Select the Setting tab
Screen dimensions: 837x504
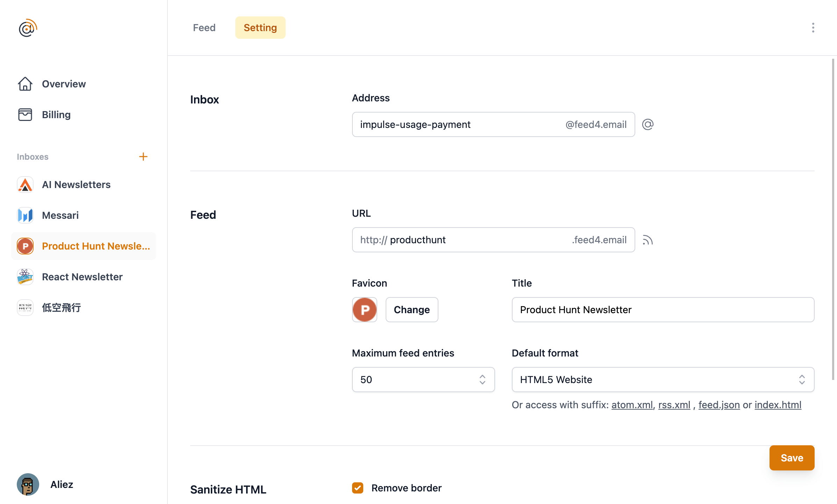coord(260,28)
